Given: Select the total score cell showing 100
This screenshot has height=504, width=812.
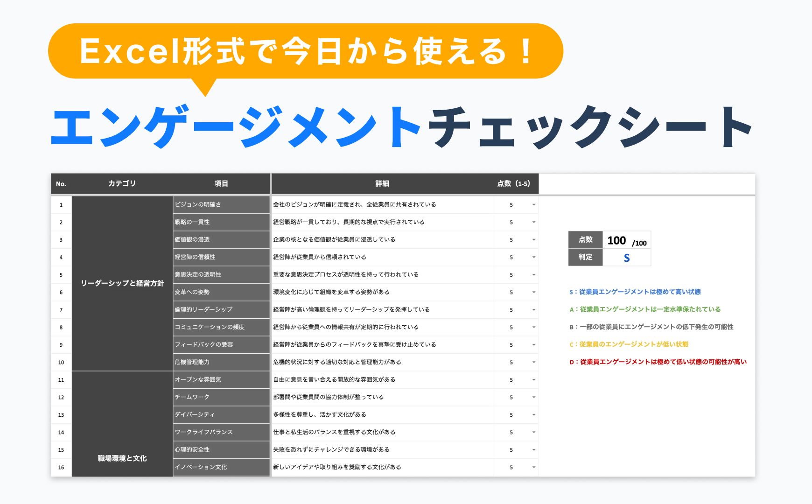Looking at the screenshot, I should [x=626, y=241].
